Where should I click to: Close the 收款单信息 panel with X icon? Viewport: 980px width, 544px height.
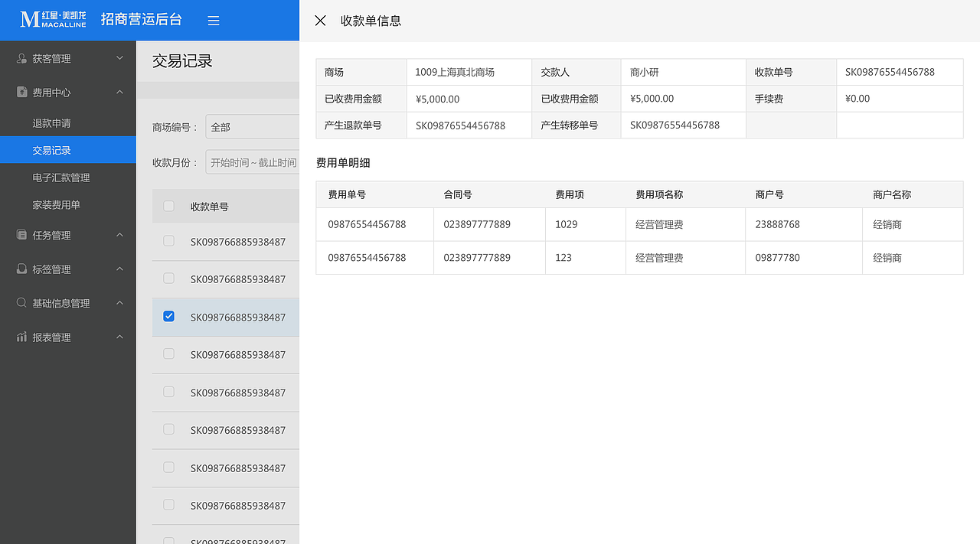320,21
